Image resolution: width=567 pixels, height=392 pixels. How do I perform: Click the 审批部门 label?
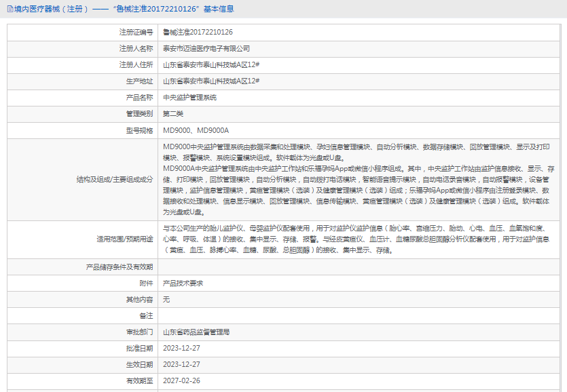[x=140, y=332]
